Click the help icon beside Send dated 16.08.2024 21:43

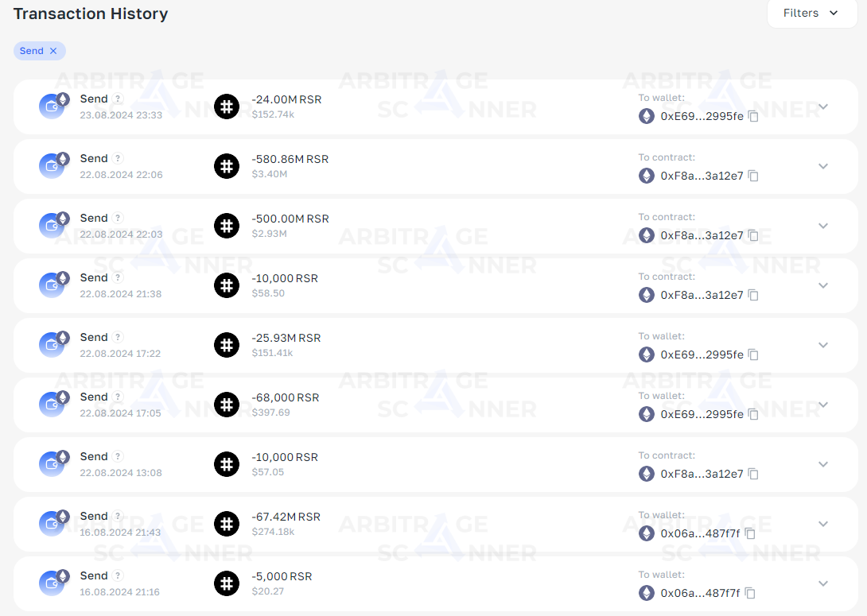(x=118, y=517)
